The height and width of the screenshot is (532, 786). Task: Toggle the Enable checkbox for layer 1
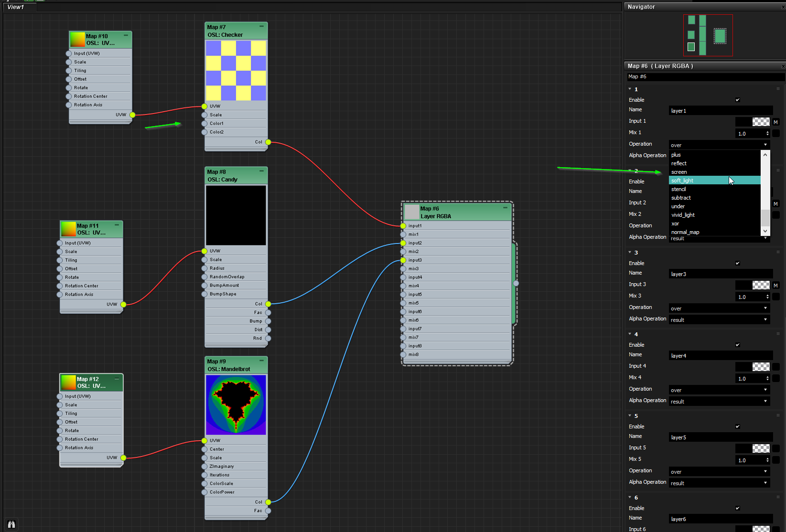click(x=738, y=100)
